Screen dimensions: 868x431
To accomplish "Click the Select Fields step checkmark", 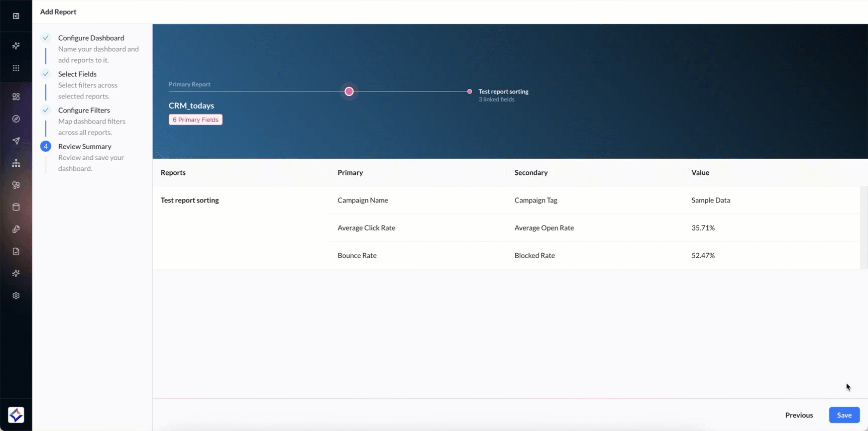I will 46,74.
